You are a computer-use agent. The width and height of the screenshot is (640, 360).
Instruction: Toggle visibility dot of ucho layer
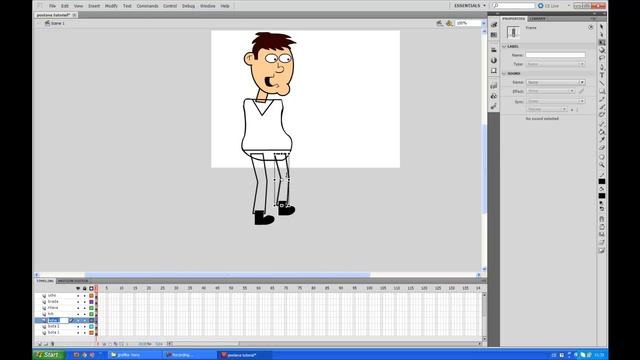78,296
